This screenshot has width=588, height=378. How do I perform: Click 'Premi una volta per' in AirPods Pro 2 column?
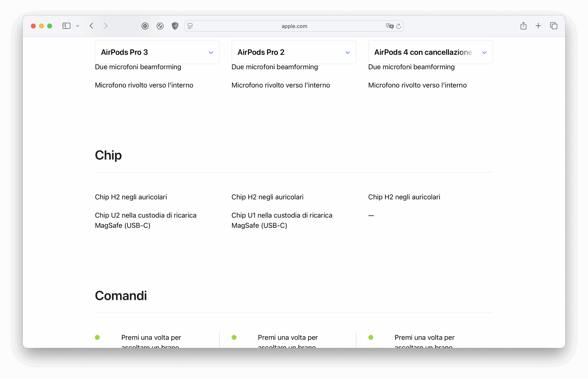pos(288,338)
